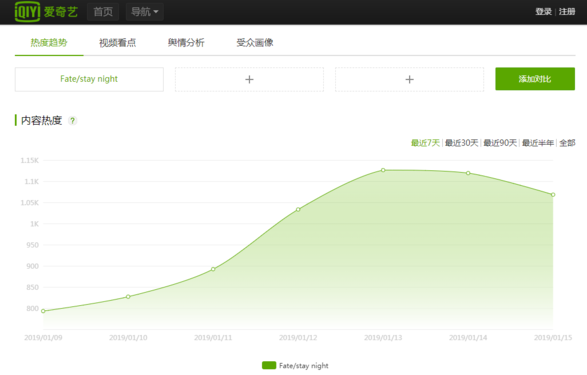Screen dimensions: 587x375
Task: Click the 2019/01/12 axis label
Action: coord(298,338)
